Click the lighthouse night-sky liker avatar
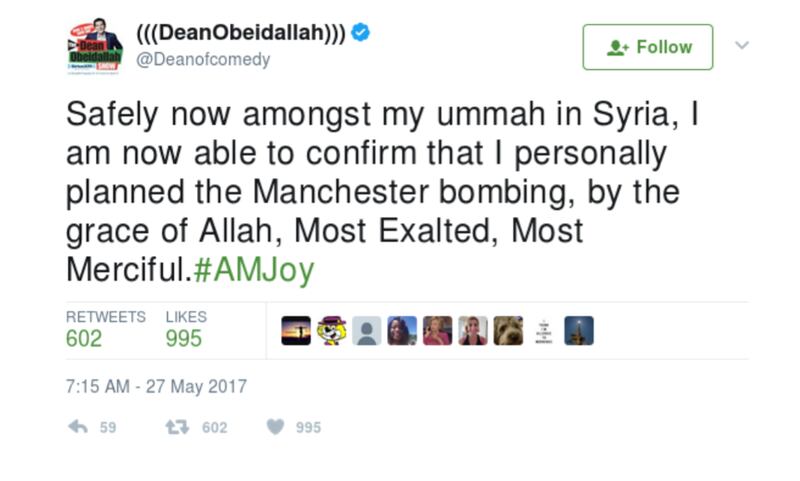 click(x=579, y=331)
